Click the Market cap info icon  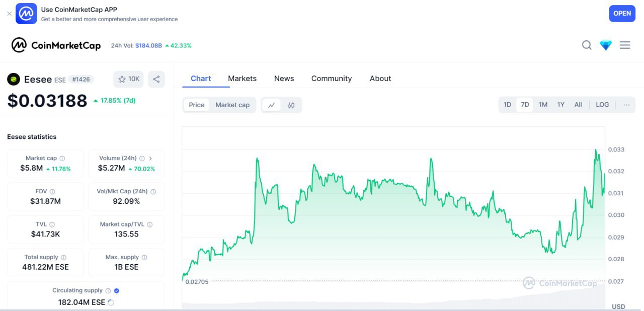[62, 159]
